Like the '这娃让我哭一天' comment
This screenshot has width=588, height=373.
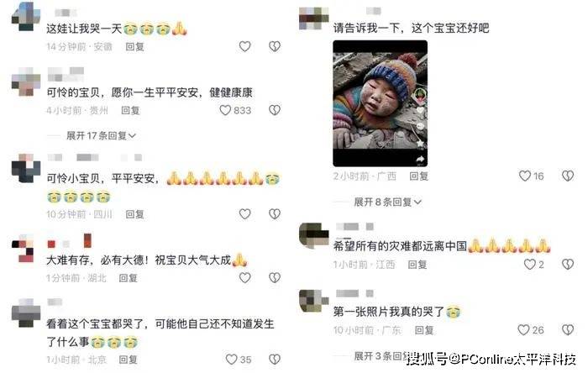pyautogui.click(x=245, y=46)
